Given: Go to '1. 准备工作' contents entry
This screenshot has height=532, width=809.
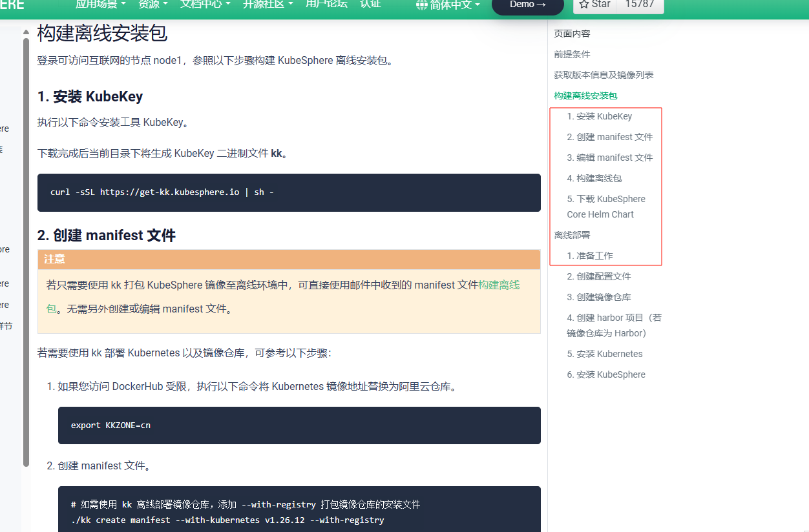Looking at the screenshot, I should (x=589, y=256).
